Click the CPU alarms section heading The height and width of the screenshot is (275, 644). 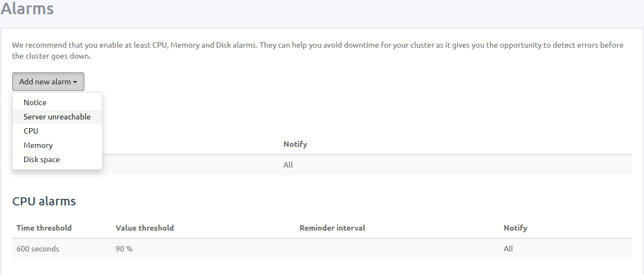(x=44, y=201)
